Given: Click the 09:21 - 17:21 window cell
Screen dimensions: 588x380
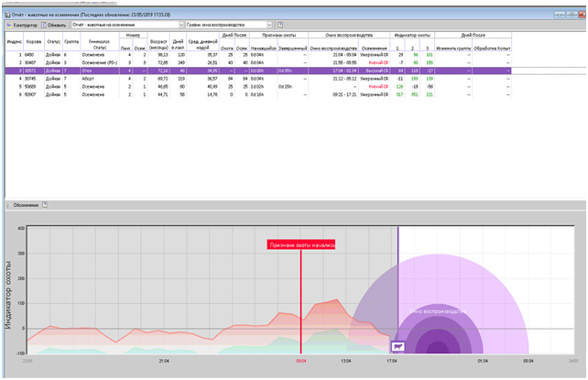Looking at the screenshot, I should (x=333, y=95).
